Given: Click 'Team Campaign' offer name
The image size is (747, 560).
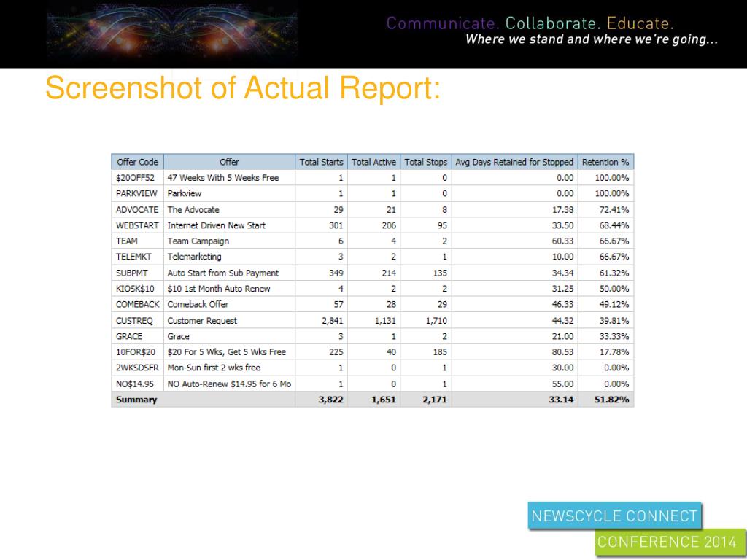Looking at the screenshot, I should click(198, 241).
